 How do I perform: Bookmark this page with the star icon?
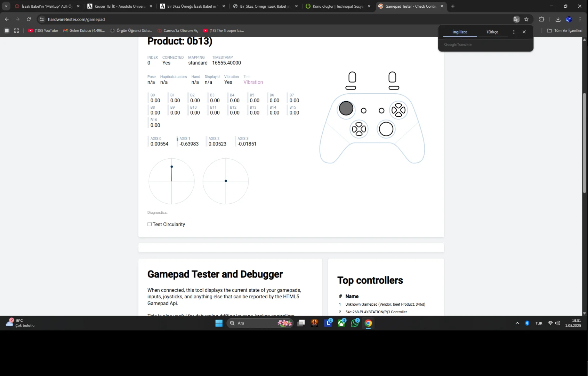point(526,19)
